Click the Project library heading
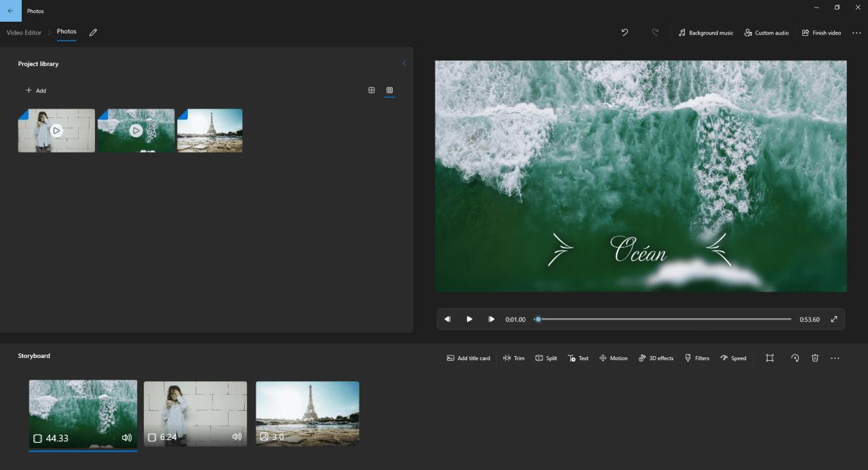This screenshot has height=470, width=868. point(38,64)
